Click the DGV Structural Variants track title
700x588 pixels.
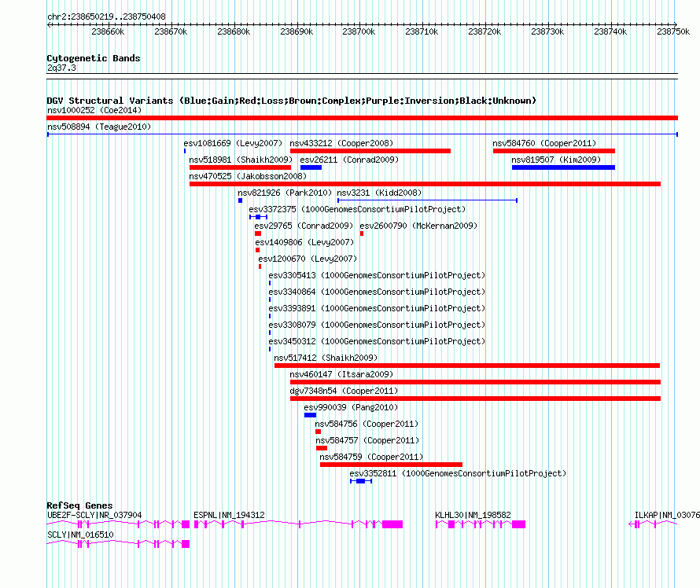[292, 101]
